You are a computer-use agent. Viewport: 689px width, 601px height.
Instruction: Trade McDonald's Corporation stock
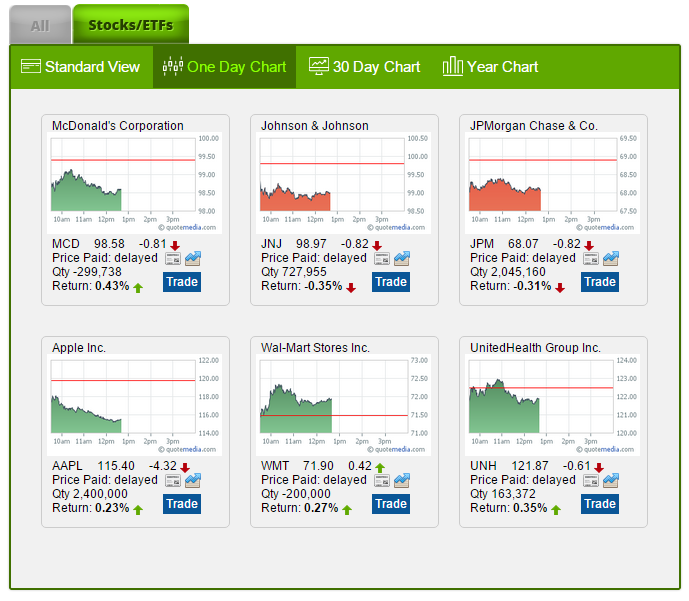coord(182,282)
